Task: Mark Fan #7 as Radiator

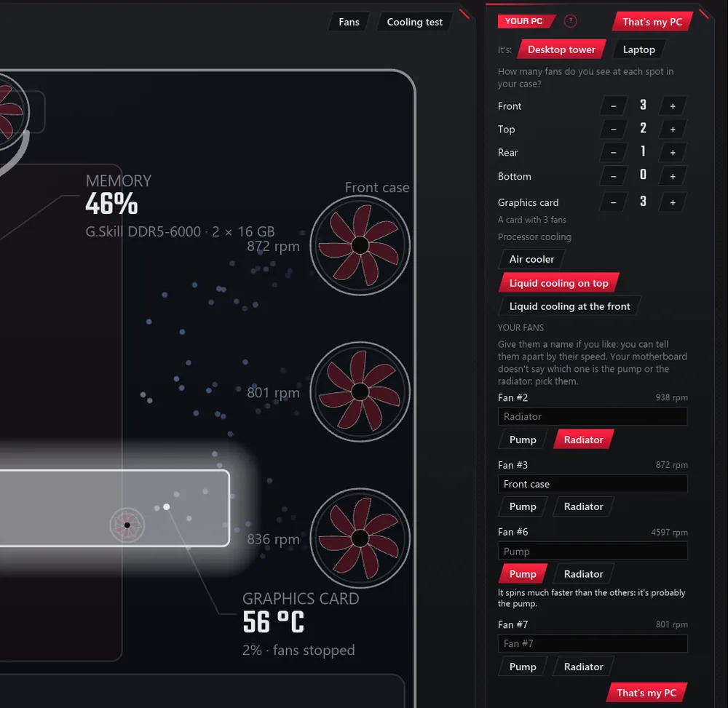Action: [583, 667]
